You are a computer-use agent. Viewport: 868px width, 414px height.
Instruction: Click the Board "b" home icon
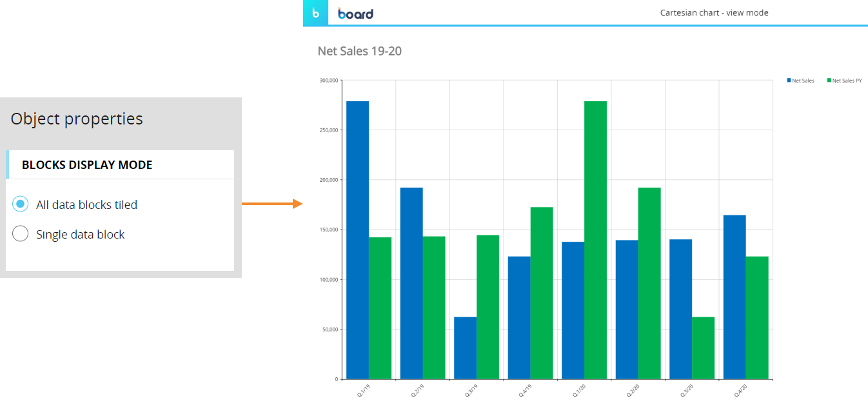(315, 13)
